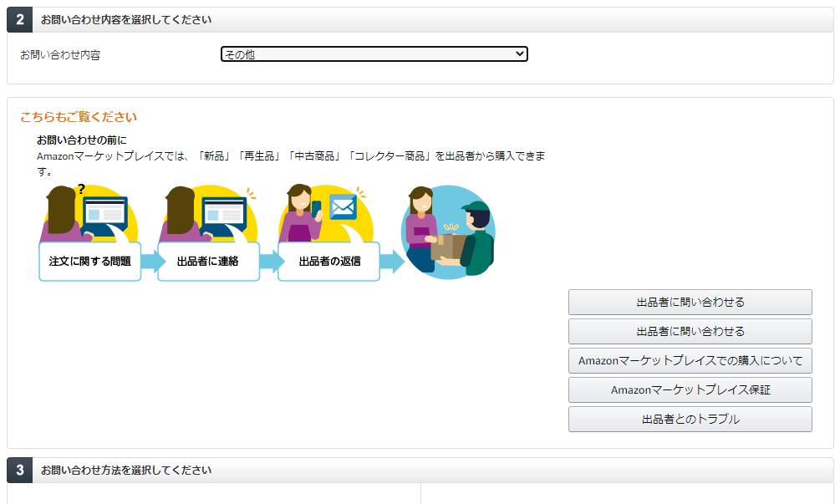Viewport: 840px width, 504px height.
Task: Click the 出品者とのトラブル button
Action: click(690, 420)
